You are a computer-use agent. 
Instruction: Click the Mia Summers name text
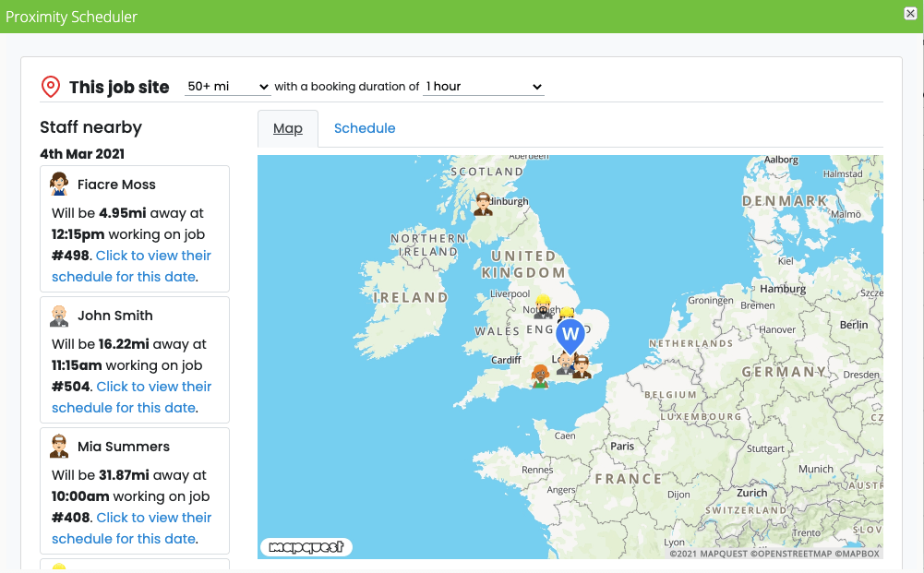tap(124, 447)
